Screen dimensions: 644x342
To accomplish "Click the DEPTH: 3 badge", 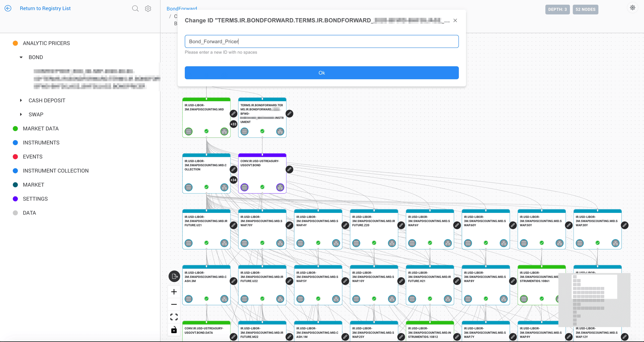I will pos(557,9).
